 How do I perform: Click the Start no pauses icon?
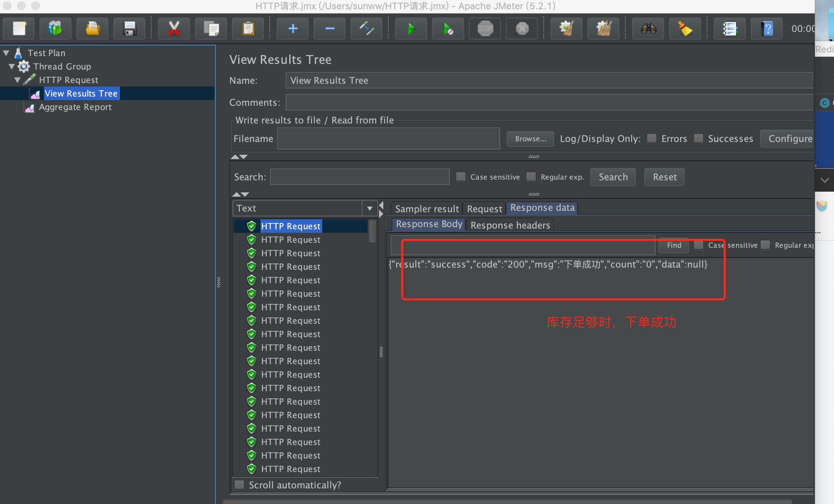[x=448, y=28]
